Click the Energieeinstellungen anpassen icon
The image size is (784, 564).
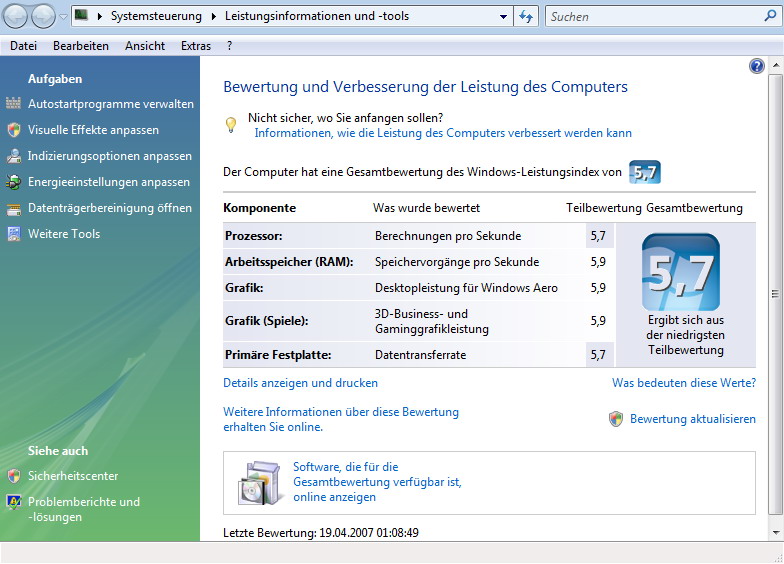tap(14, 182)
